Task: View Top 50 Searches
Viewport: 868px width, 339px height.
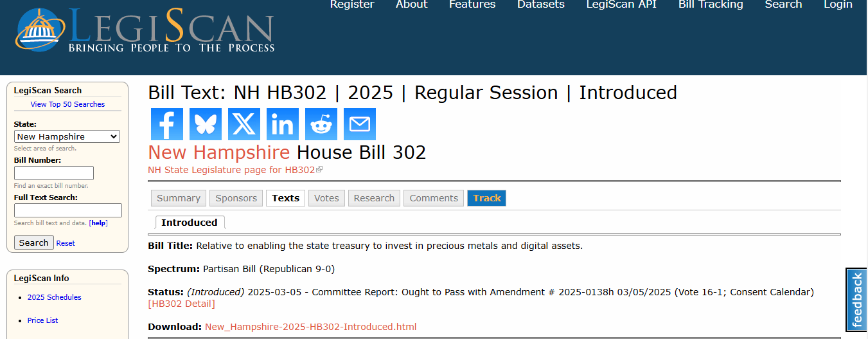Action: pos(67,104)
